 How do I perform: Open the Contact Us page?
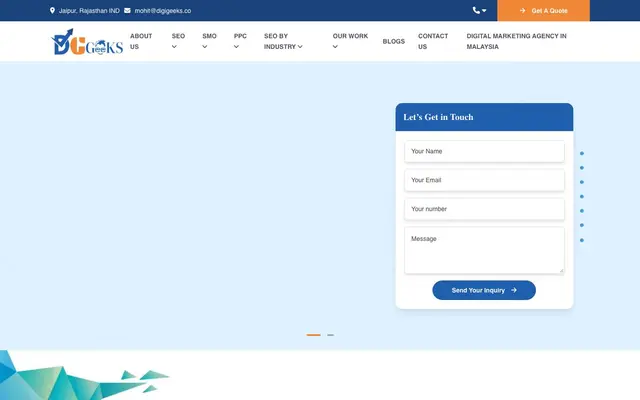tap(433, 41)
